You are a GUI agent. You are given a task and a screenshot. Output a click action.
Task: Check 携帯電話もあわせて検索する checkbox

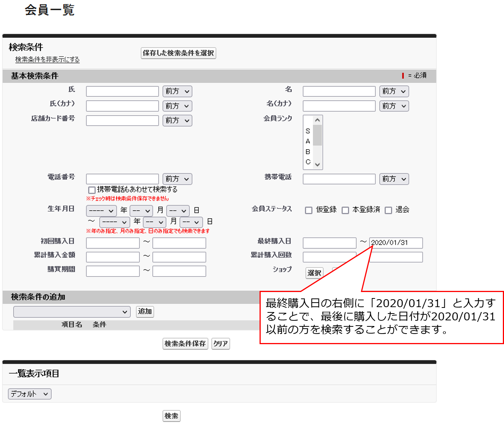91,190
